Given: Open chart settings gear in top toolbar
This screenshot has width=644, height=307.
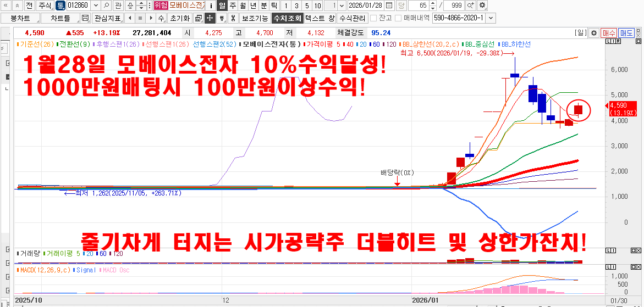Looking at the screenshot, I should pyautogui.click(x=482, y=5).
